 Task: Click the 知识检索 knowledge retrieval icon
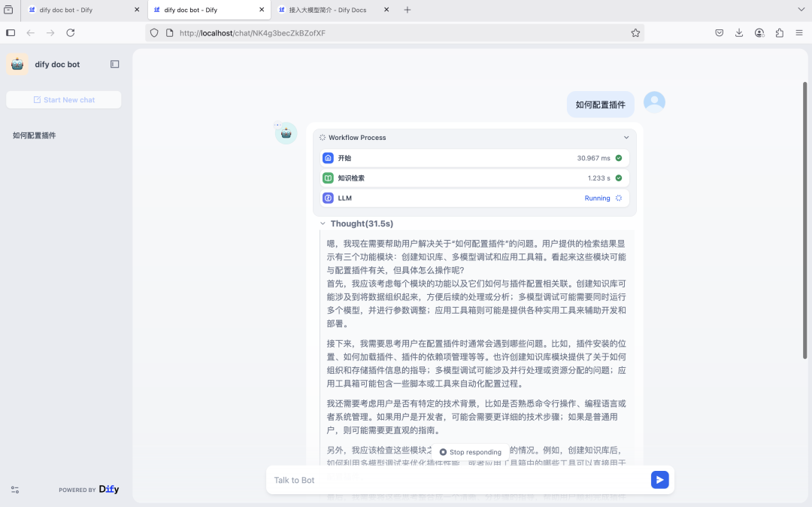pos(328,178)
